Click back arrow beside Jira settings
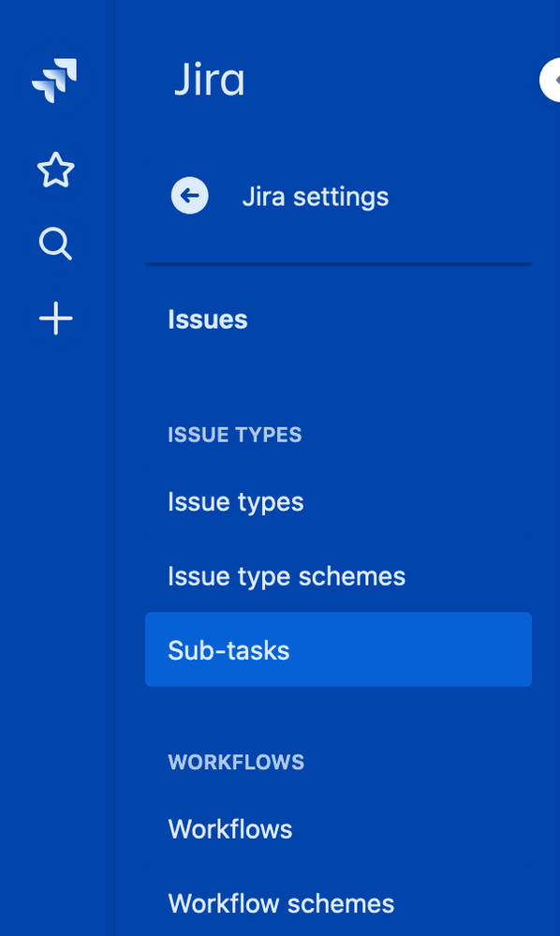 [190, 196]
